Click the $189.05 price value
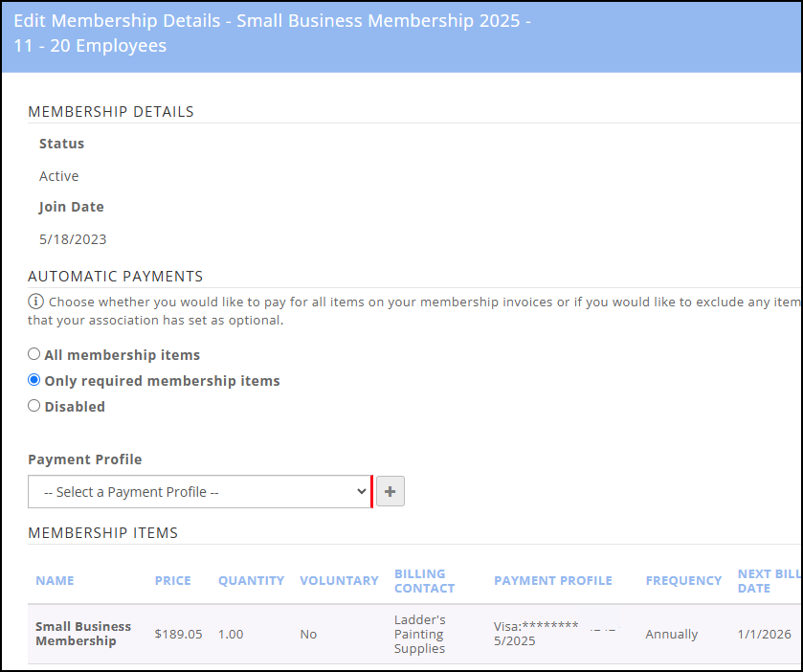The image size is (803, 672). 178,635
